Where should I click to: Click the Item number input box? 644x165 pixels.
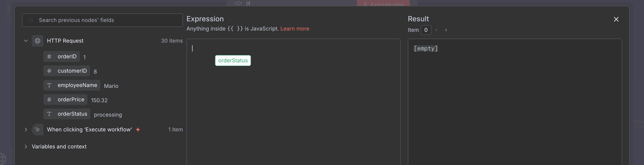pyautogui.click(x=426, y=30)
